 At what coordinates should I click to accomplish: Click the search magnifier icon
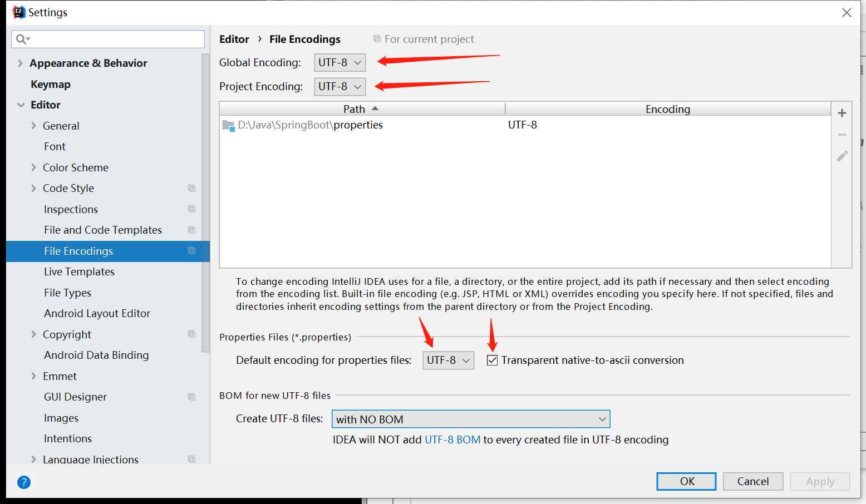[x=22, y=39]
